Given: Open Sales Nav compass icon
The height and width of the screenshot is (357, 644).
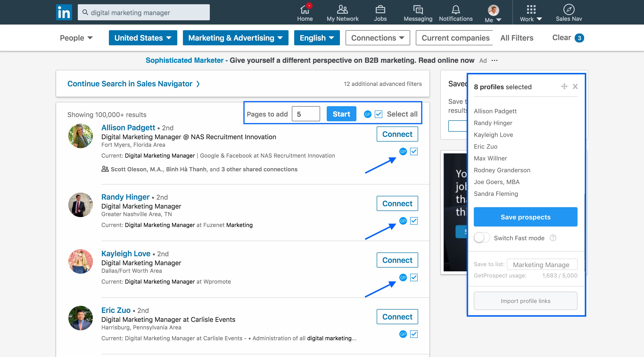Looking at the screenshot, I should pos(569,9).
